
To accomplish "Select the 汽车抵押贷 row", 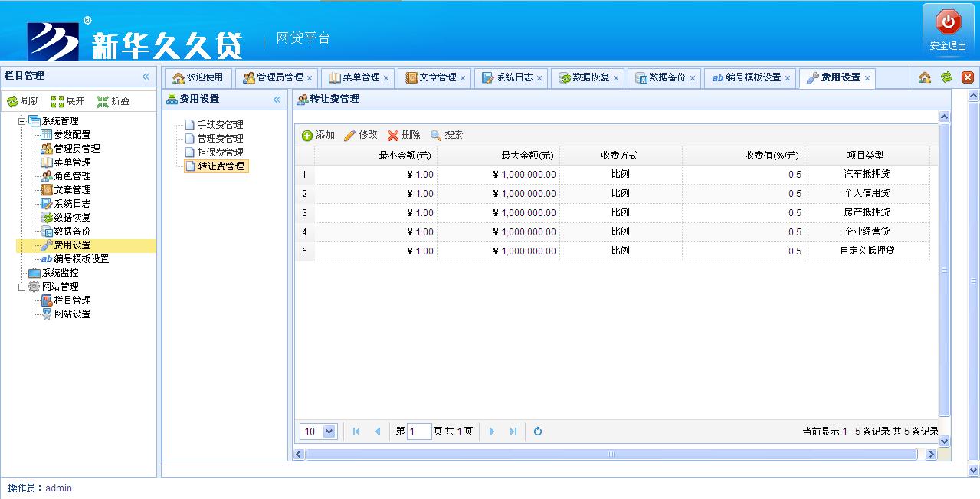I will (612, 175).
